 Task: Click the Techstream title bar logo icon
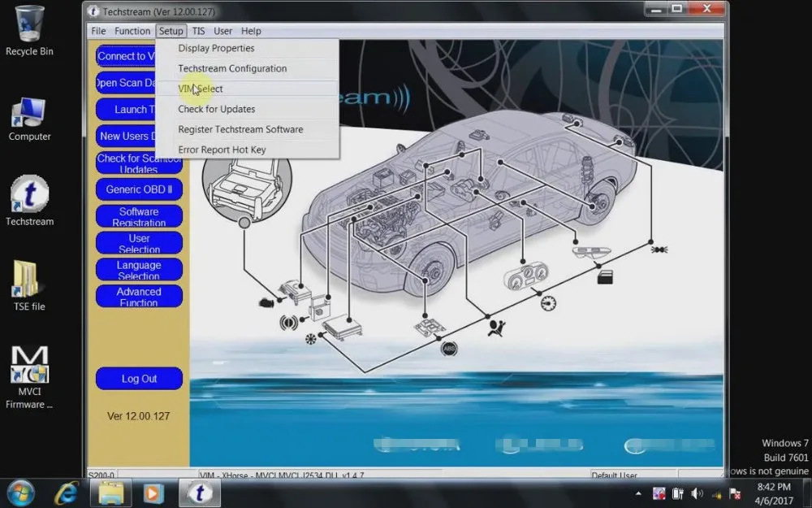[x=93, y=11]
